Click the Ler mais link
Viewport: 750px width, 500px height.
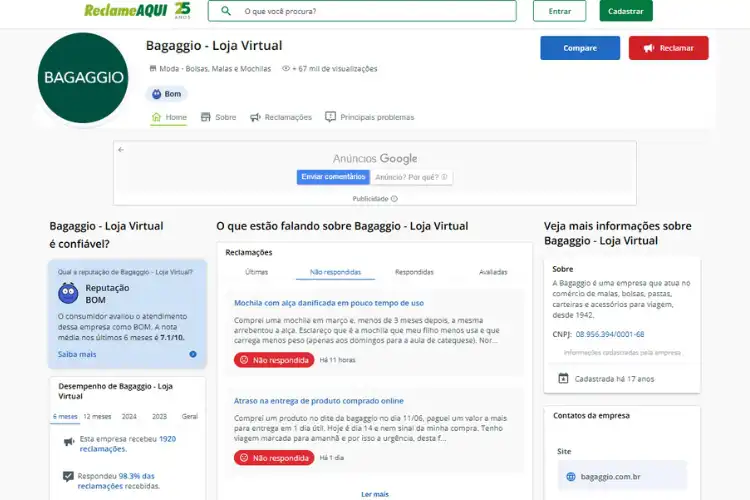point(375,494)
